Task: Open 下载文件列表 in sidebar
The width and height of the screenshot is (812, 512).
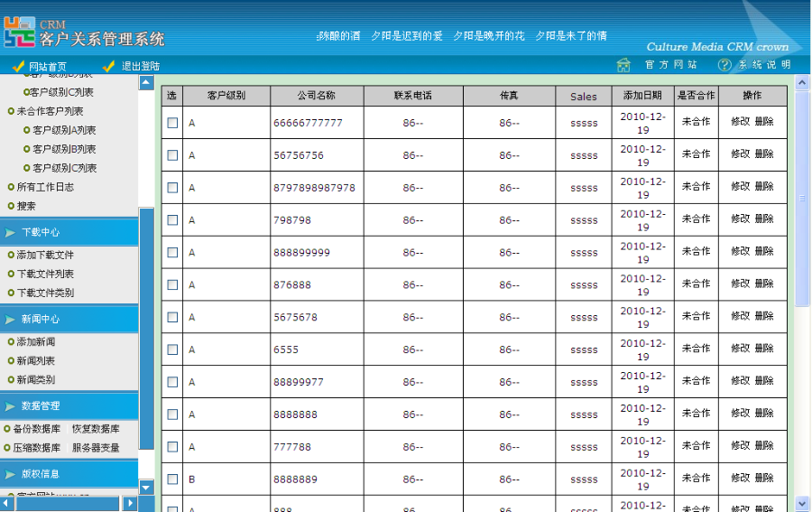Action: [45, 275]
